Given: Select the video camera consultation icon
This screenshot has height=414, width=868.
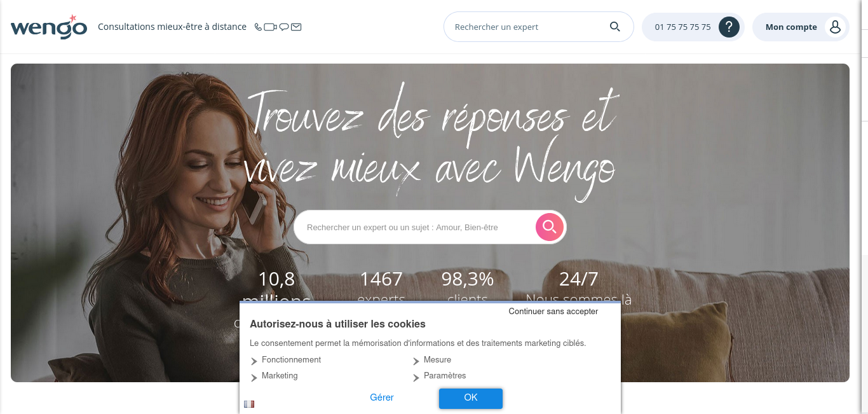Looking at the screenshot, I should pyautogui.click(x=270, y=27).
